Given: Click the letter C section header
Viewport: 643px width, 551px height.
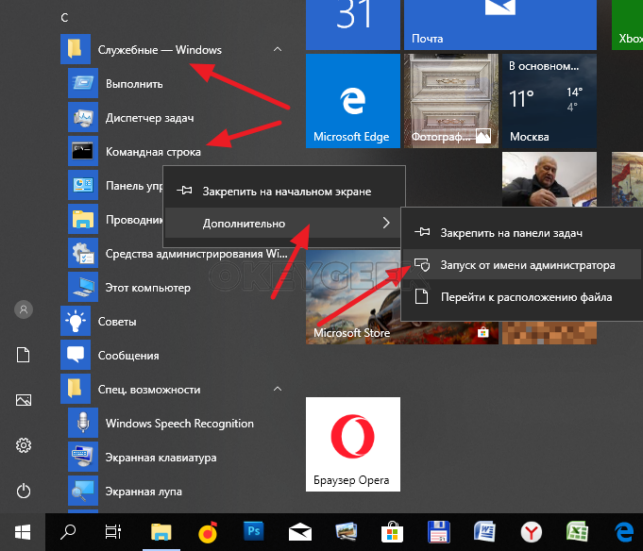Looking at the screenshot, I should coord(64,18).
